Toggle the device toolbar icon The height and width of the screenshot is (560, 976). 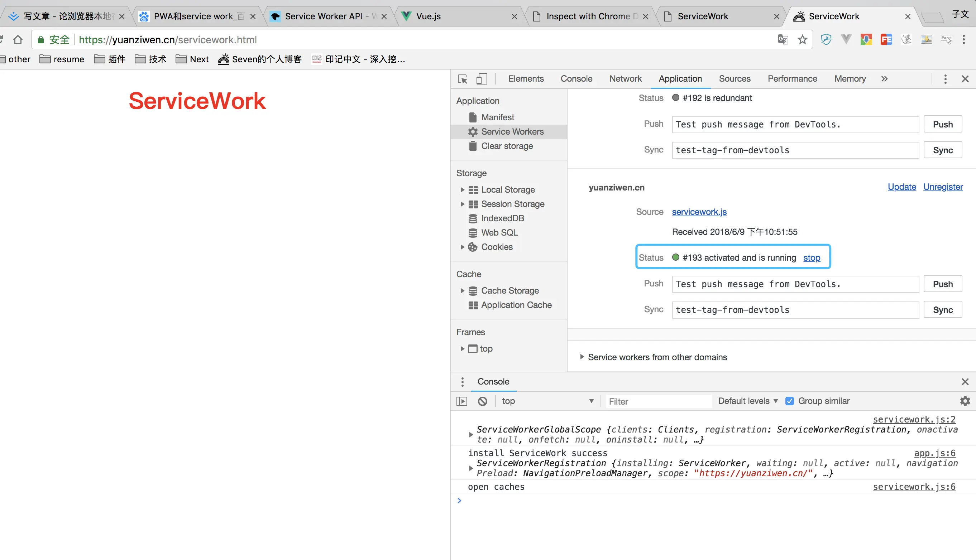point(482,79)
